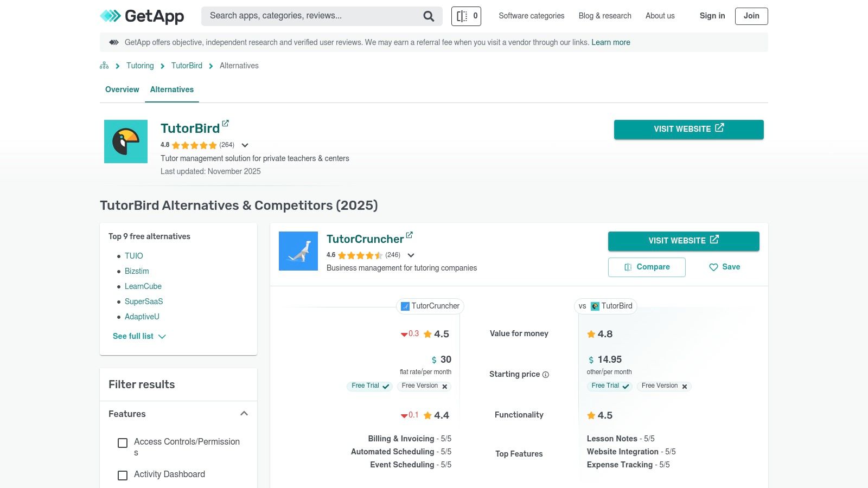This screenshot has width=868, height=488.
Task: Switch to the Overview tab
Action: (122, 89)
